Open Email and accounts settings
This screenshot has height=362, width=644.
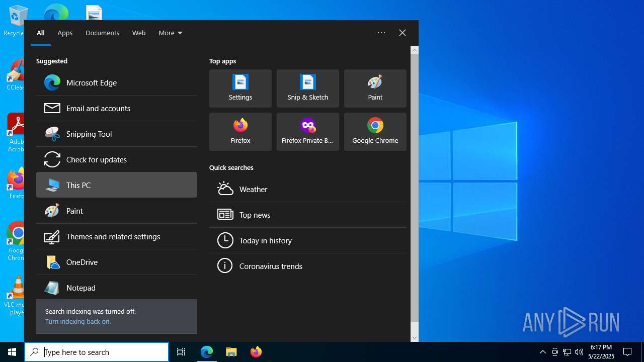point(117,108)
